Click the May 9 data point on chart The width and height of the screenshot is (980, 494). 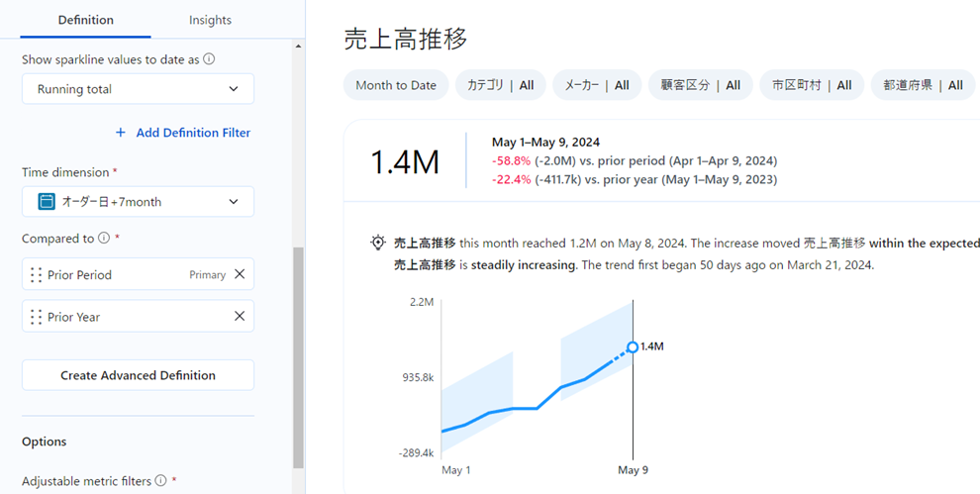(633, 346)
